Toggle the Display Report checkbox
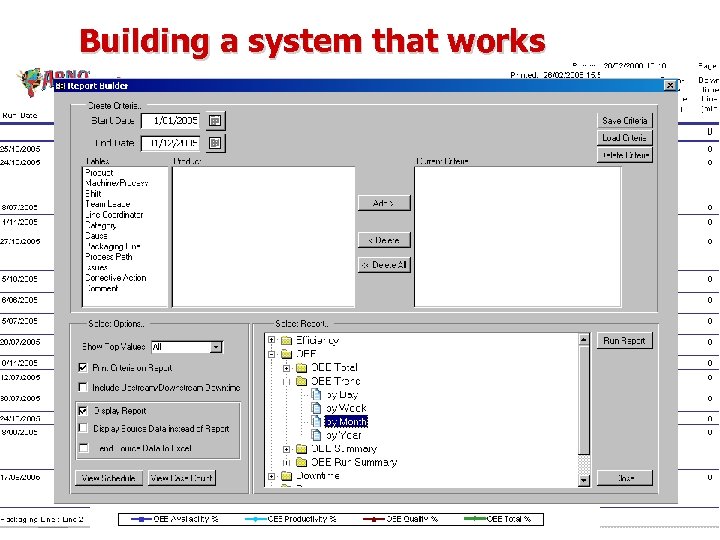Screen dimensions: 720x540 pyautogui.click(x=83, y=411)
